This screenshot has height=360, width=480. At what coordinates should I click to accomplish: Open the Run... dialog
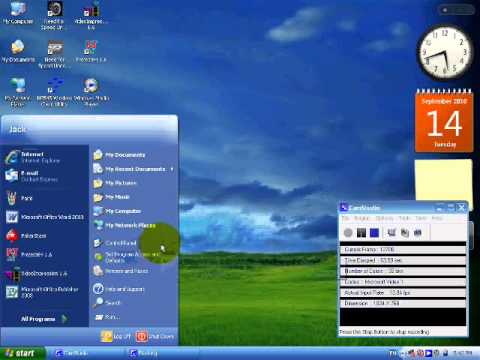(107, 317)
